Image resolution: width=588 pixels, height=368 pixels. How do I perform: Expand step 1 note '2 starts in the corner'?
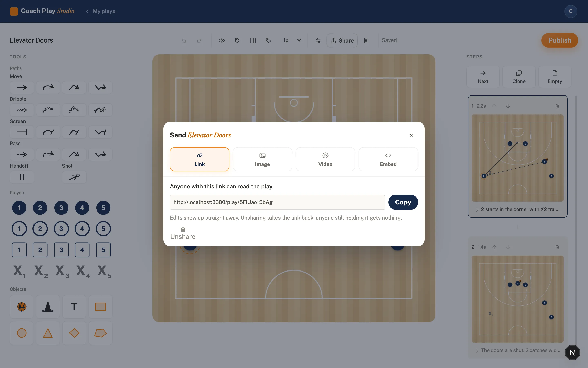pos(518,209)
